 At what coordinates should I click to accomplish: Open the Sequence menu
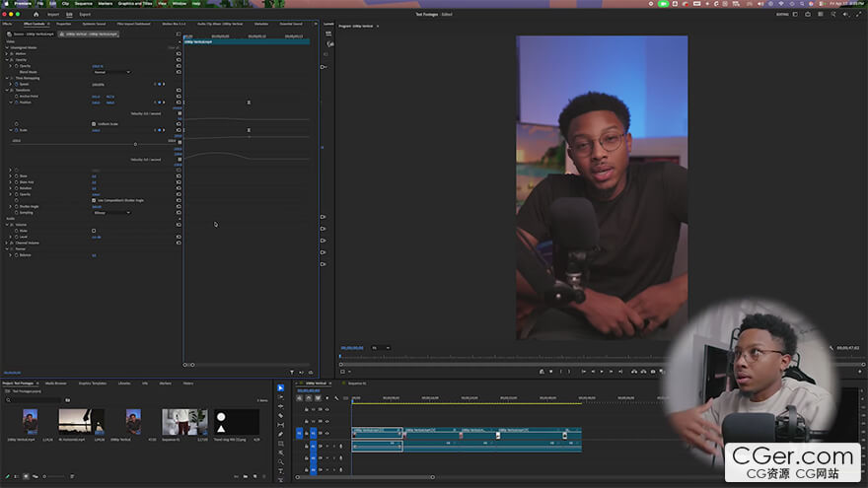pos(84,3)
